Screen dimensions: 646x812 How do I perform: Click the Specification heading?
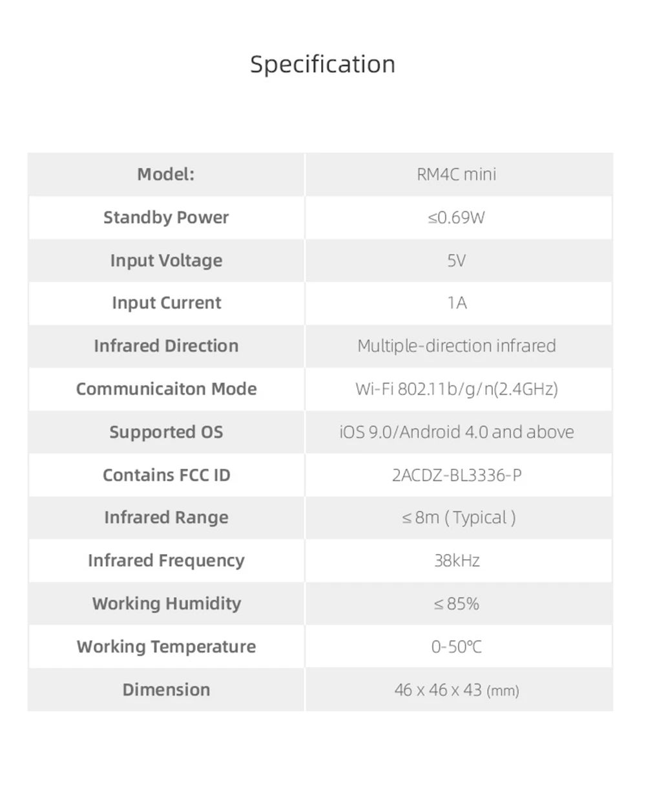pos(322,65)
